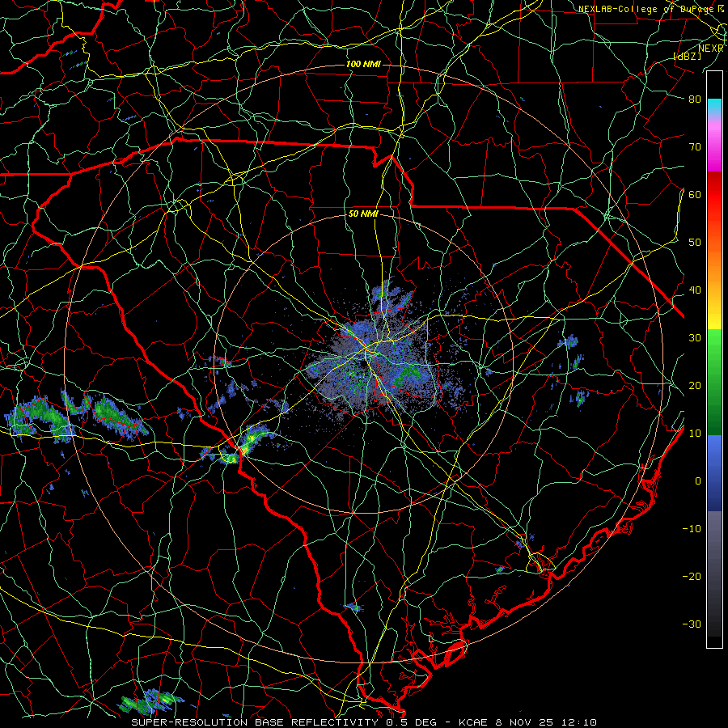Image resolution: width=728 pixels, height=728 pixels.
Task: Click the "NEXR" label above the color bar
Action: click(711, 49)
